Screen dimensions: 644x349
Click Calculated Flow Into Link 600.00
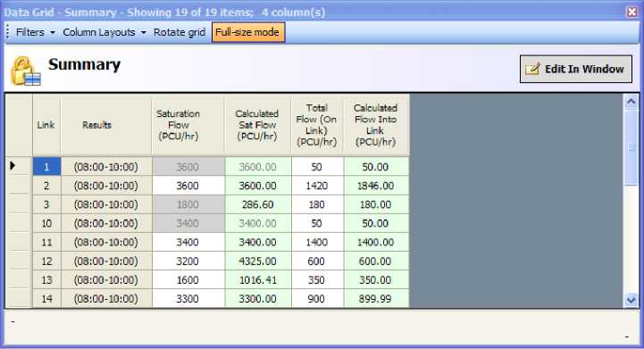[x=376, y=262]
